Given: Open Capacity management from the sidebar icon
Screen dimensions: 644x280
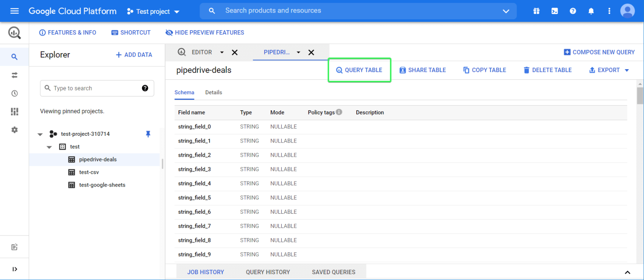Looking at the screenshot, I should click(14, 111).
